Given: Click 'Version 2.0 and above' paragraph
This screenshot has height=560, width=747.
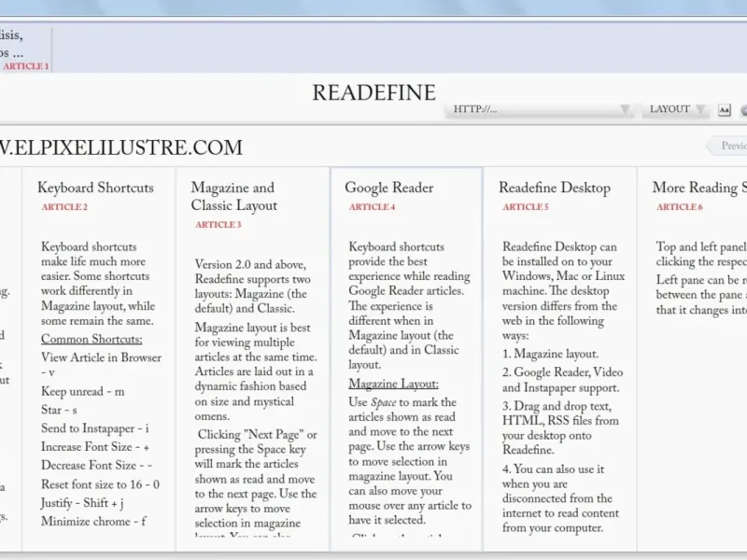Looking at the screenshot, I should 252,287.
